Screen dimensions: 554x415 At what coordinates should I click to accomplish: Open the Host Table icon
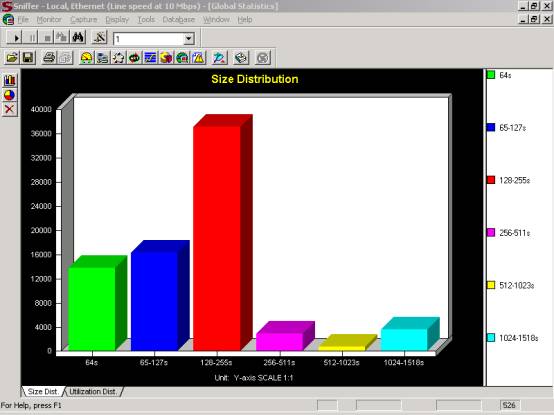pyautogui.click(x=102, y=58)
